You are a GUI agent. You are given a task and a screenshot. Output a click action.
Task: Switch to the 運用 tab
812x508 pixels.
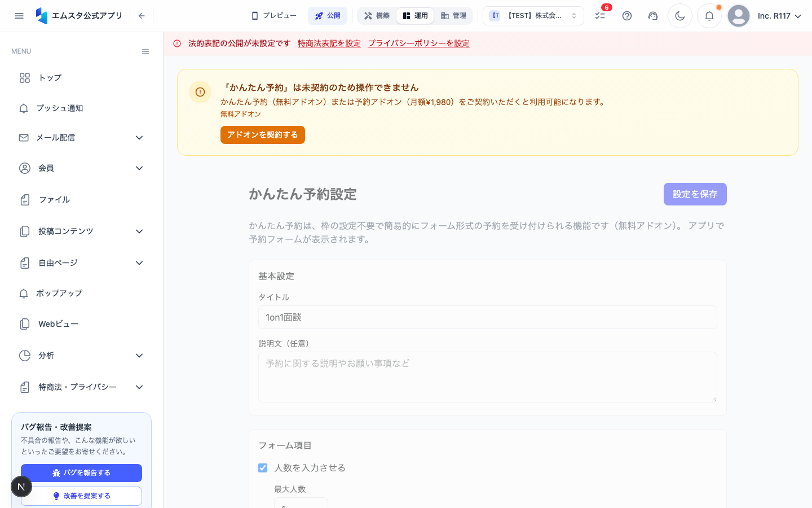[x=415, y=16]
